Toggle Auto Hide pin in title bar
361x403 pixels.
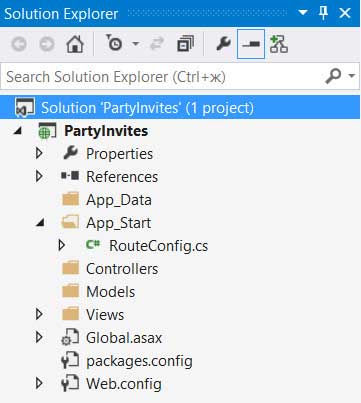tap(323, 13)
